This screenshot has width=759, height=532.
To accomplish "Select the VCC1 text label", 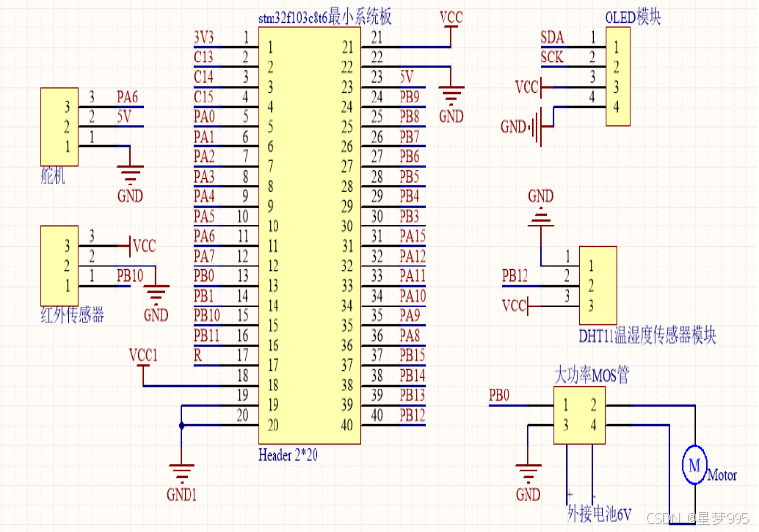I will (144, 356).
